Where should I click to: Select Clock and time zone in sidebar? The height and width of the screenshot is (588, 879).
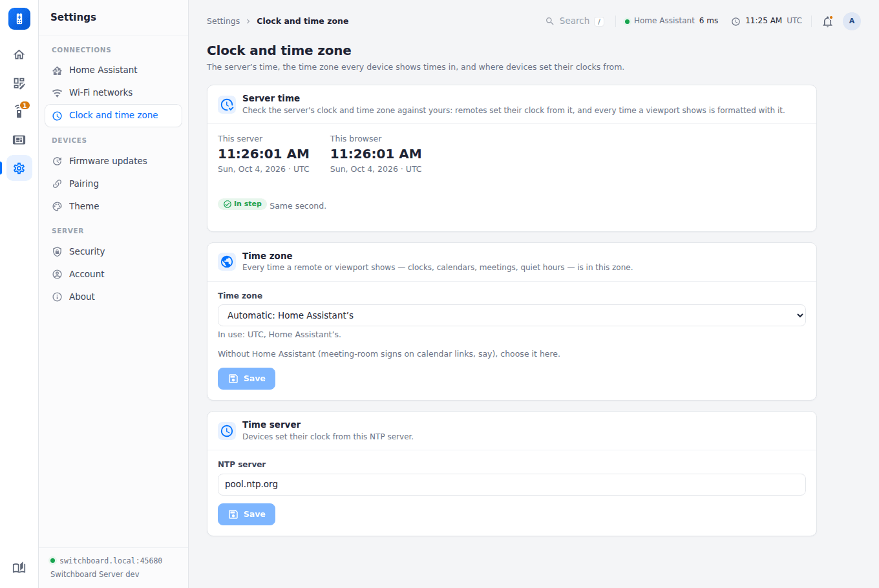pyautogui.click(x=113, y=116)
